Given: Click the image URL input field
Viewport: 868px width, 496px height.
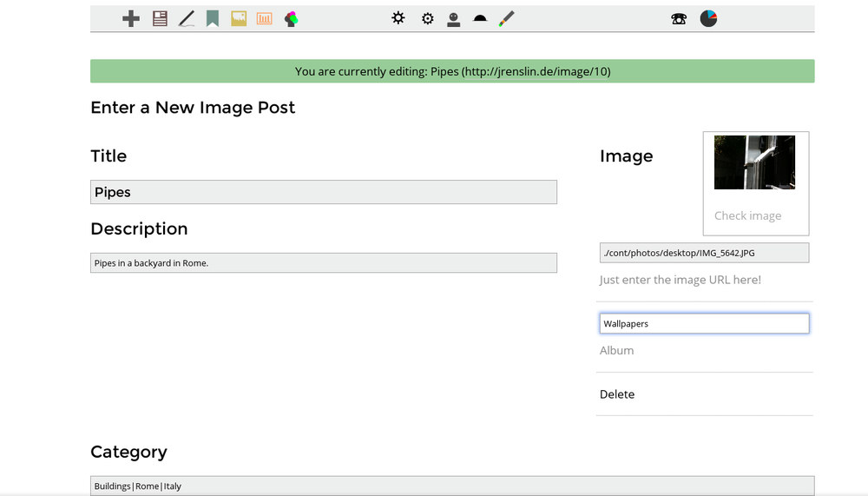Looking at the screenshot, I should click(704, 253).
